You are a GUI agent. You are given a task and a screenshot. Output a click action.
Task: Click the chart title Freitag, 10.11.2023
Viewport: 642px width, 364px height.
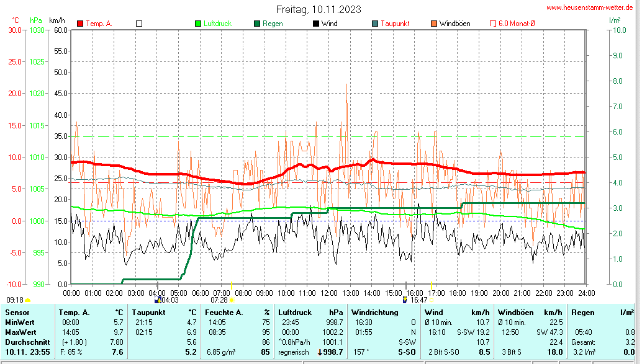click(319, 10)
